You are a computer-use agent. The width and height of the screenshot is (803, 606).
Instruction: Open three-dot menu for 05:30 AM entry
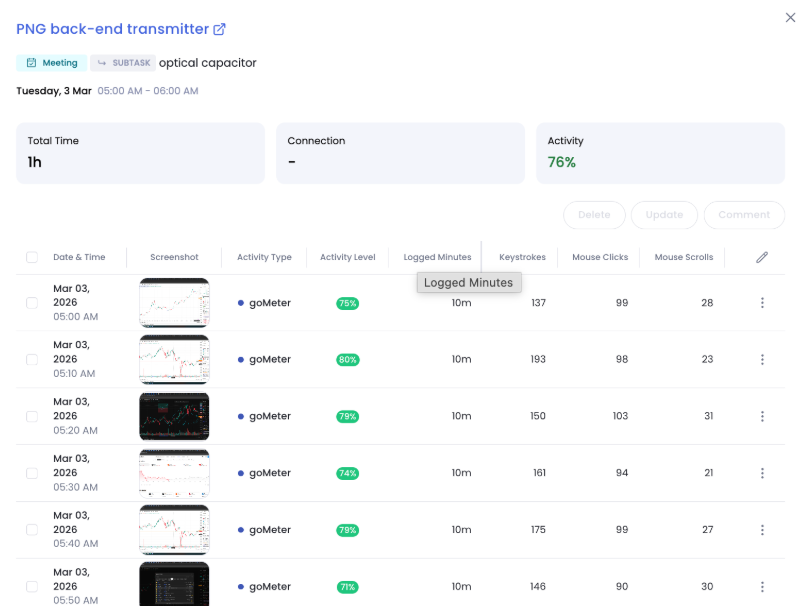pos(762,473)
